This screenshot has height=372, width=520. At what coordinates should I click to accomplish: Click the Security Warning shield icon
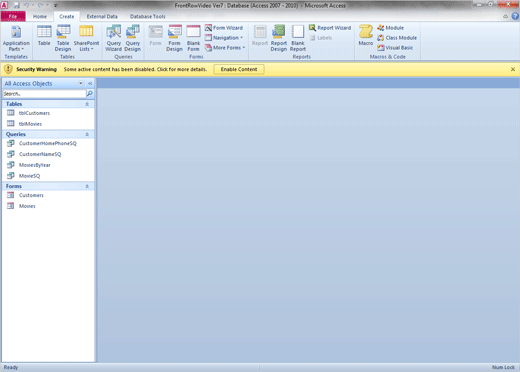(8, 69)
